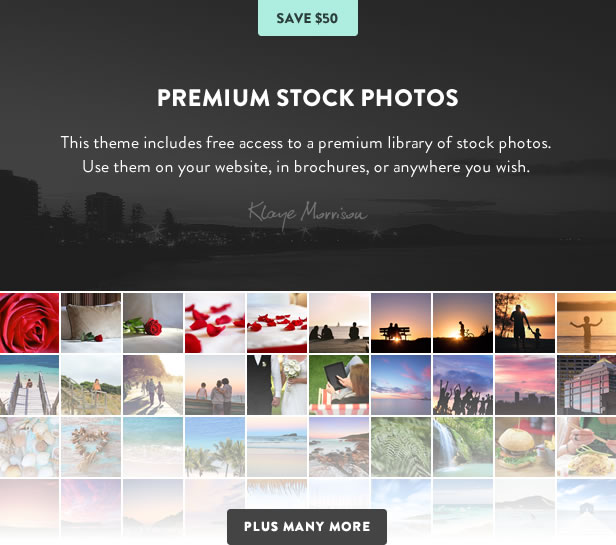Select the palm trees beach photo
The height and width of the screenshot is (545, 616).
(x=215, y=447)
